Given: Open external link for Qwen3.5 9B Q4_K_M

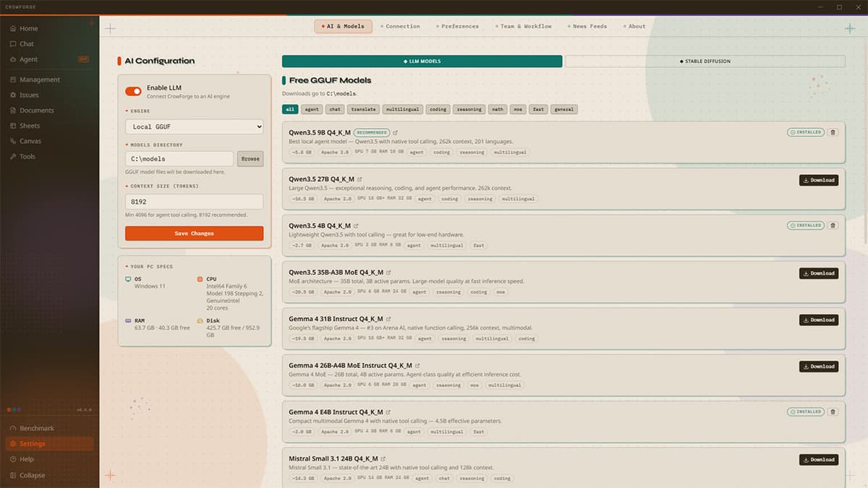Looking at the screenshot, I should pyautogui.click(x=396, y=133).
